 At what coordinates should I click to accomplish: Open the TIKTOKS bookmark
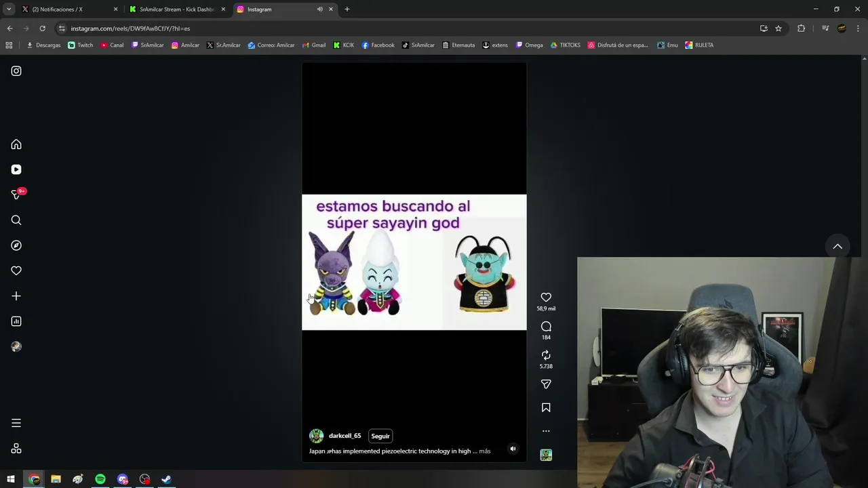click(565, 45)
